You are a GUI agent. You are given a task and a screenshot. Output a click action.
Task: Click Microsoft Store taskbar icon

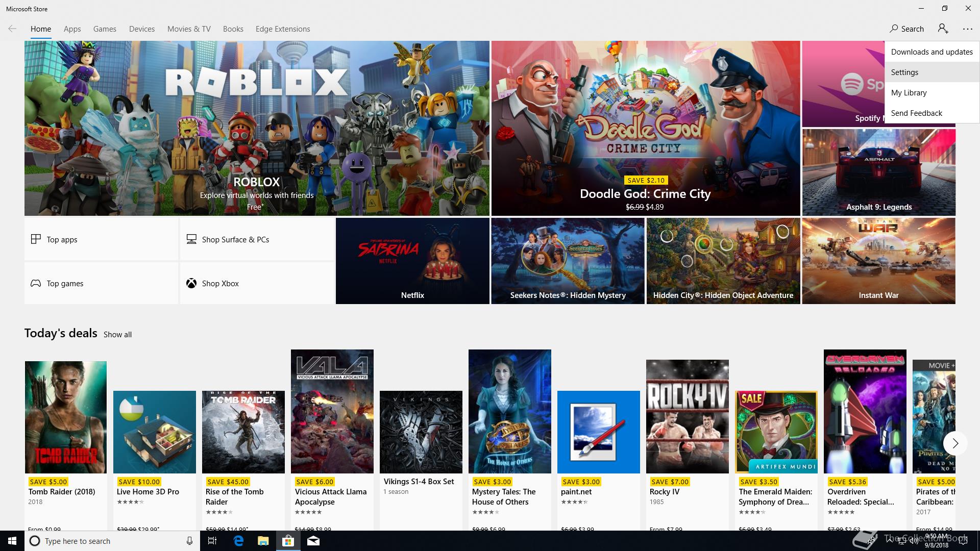tap(288, 541)
